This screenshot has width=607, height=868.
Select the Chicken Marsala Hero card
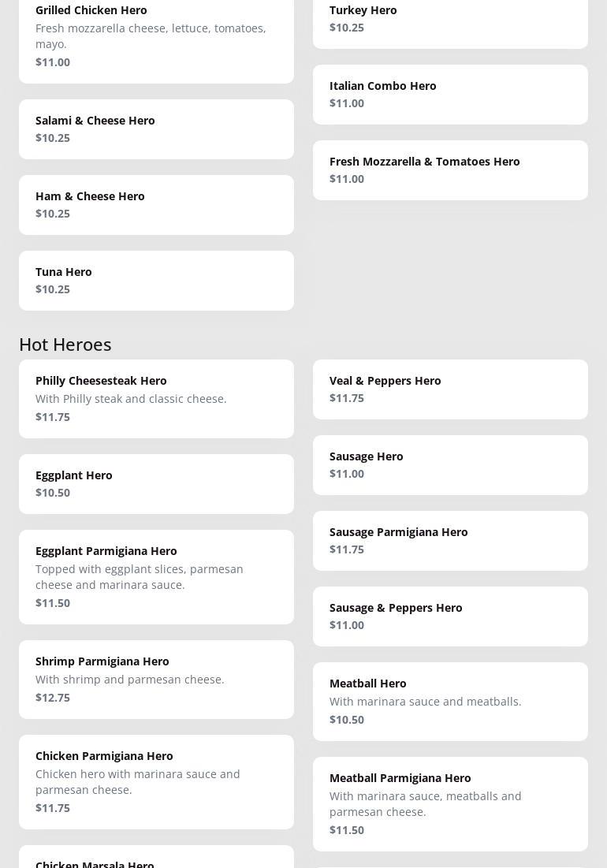(x=156, y=859)
